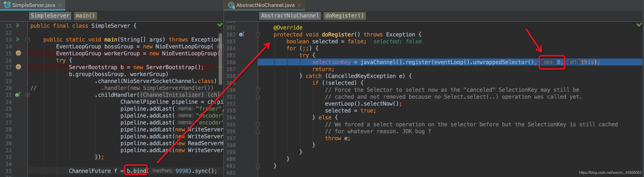Click the inspection checkmark in the SimpleServer editor

(x=220, y=25)
